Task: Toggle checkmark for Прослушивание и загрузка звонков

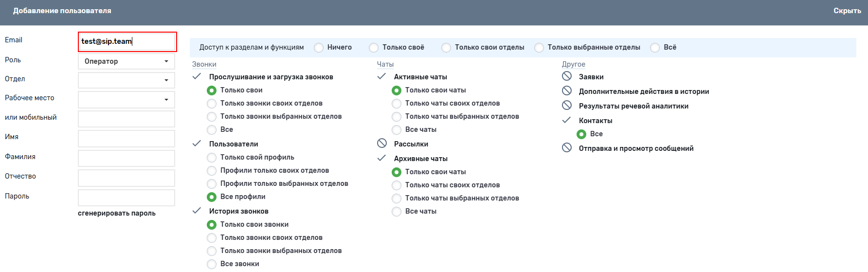Action: click(197, 76)
